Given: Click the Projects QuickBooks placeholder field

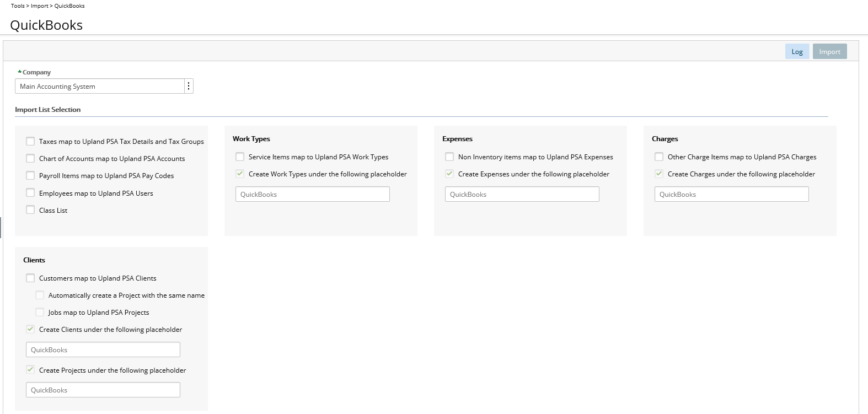Looking at the screenshot, I should [x=103, y=390].
